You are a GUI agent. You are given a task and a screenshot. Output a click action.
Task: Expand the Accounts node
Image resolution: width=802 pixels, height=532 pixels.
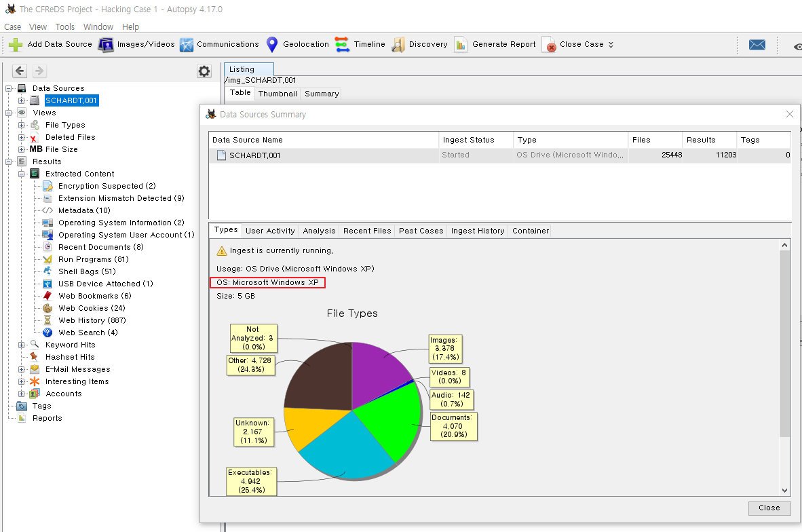point(22,394)
